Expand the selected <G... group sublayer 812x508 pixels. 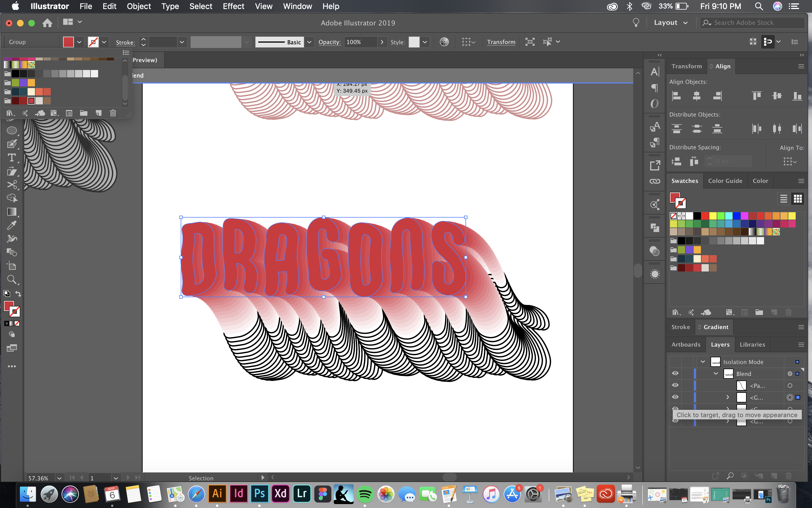727,397
